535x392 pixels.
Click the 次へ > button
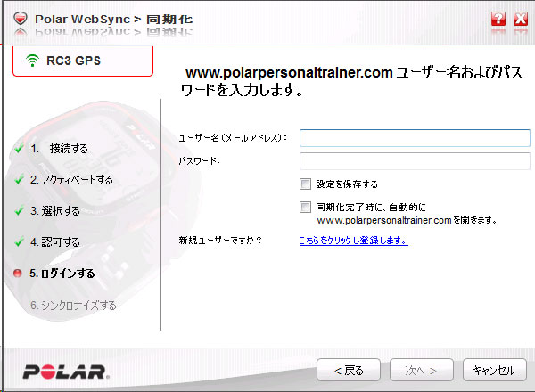[422, 370]
